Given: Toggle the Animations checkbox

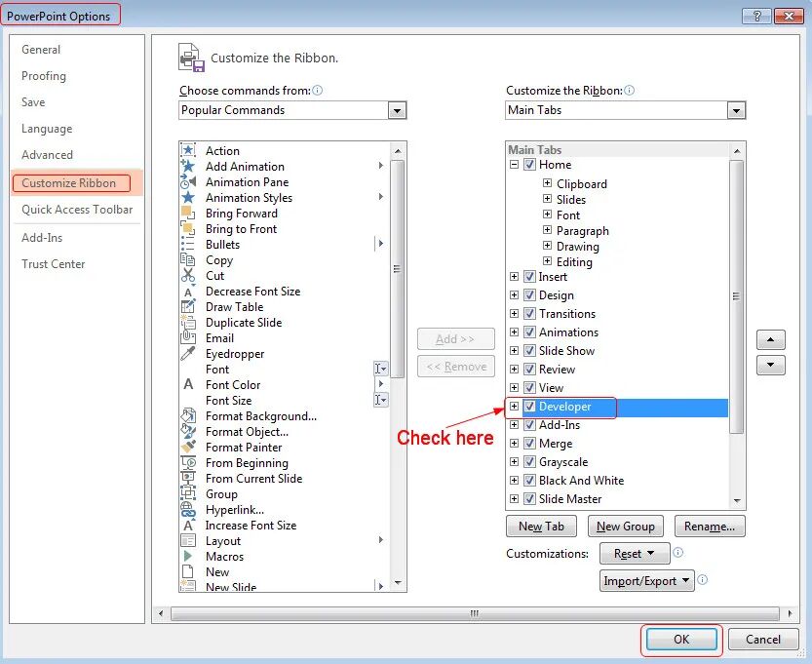Looking at the screenshot, I should (x=529, y=332).
